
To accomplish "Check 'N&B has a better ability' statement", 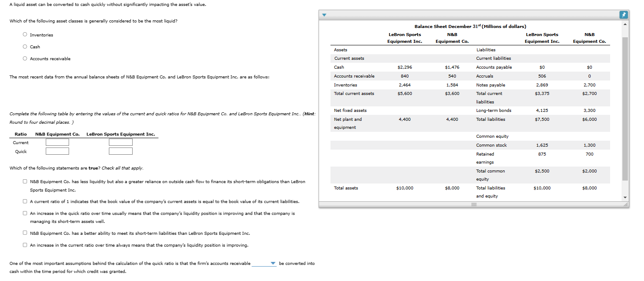I will point(25,234).
